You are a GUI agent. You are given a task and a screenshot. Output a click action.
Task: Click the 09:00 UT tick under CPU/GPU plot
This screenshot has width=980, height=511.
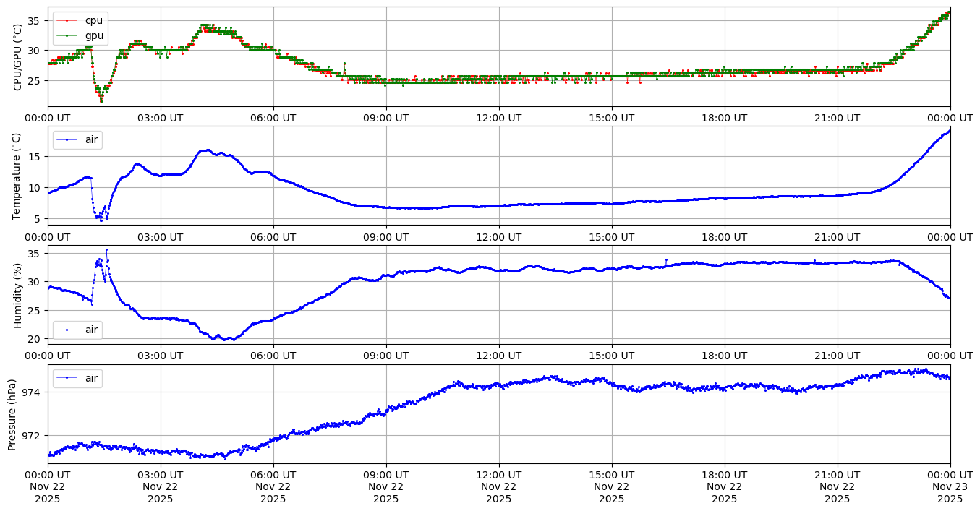(385, 118)
